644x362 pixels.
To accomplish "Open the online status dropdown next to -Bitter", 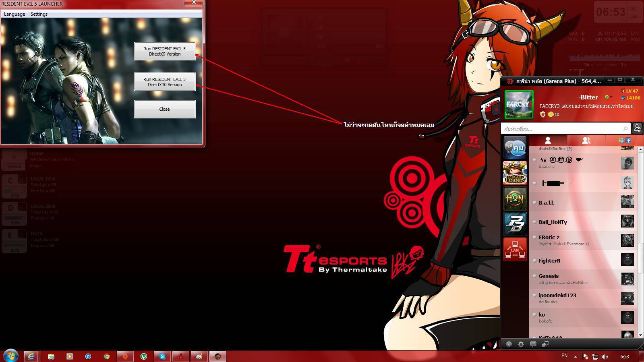I will pos(611,97).
